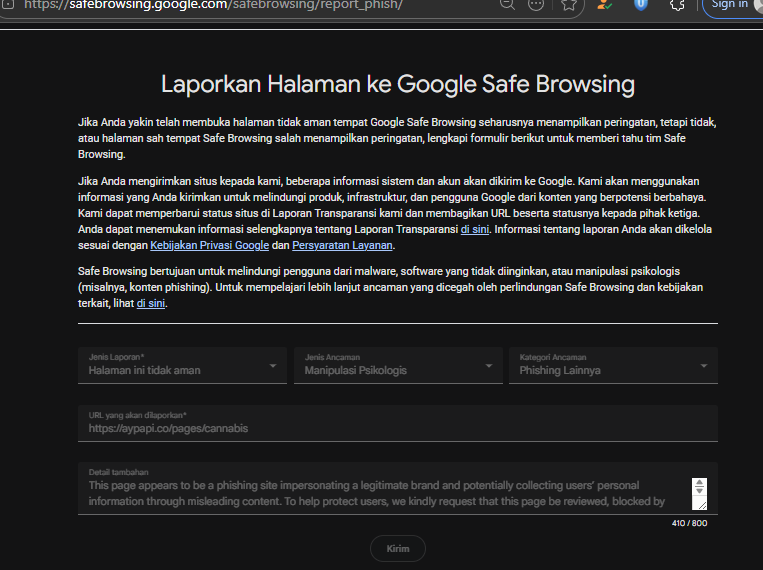Click arrow beside 'Halaman ini tidak aman'
The image size is (763, 570).
click(x=273, y=366)
